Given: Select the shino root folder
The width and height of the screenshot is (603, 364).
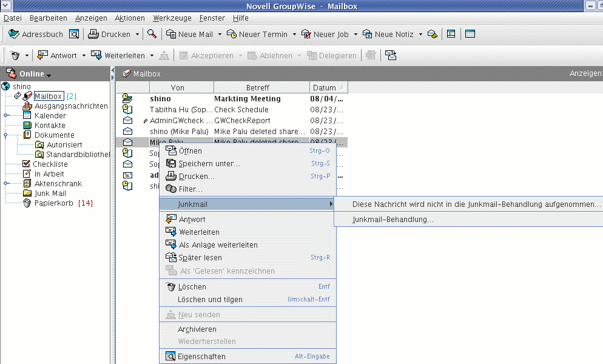Looking at the screenshot, I should [22, 87].
